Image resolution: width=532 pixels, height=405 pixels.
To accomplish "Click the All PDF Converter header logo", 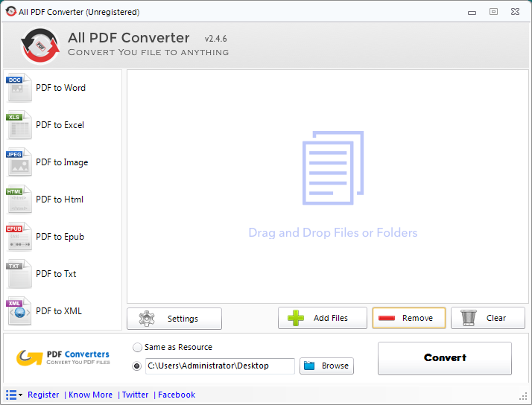I will [40, 45].
